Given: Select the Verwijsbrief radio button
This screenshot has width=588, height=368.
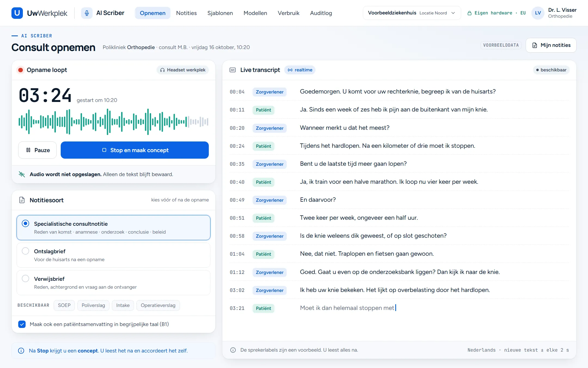Looking at the screenshot, I should click(26, 279).
